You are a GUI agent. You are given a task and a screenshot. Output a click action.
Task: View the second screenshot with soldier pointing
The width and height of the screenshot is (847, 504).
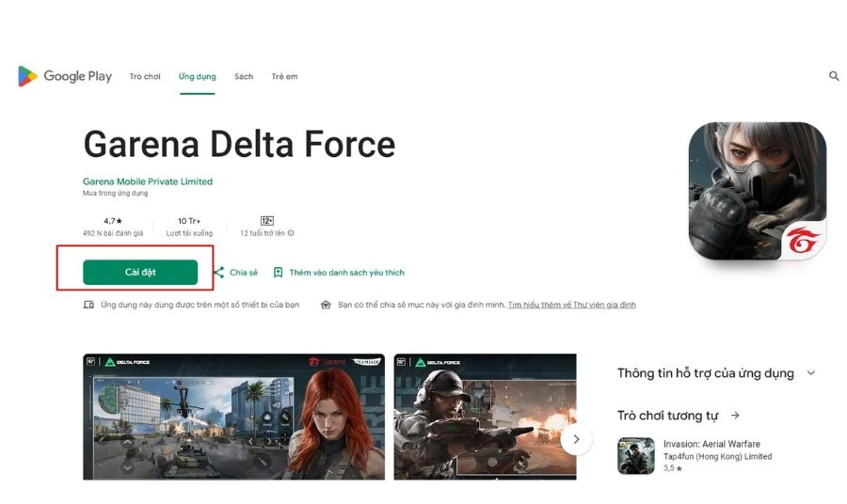pyautogui.click(x=485, y=417)
